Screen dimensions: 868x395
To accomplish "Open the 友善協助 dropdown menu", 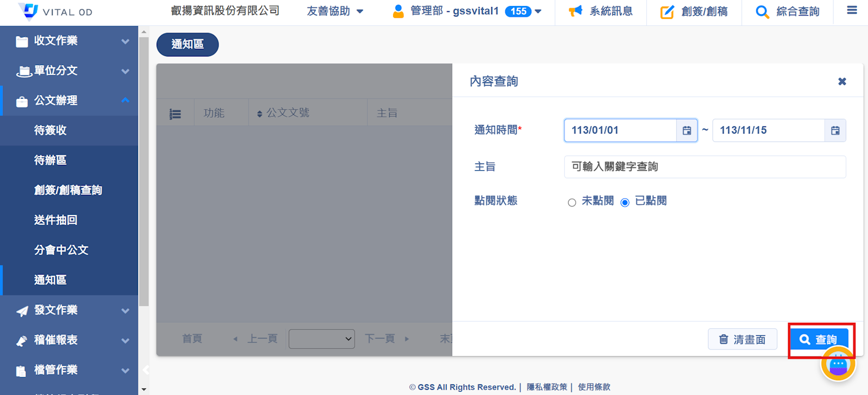I will [335, 11].
